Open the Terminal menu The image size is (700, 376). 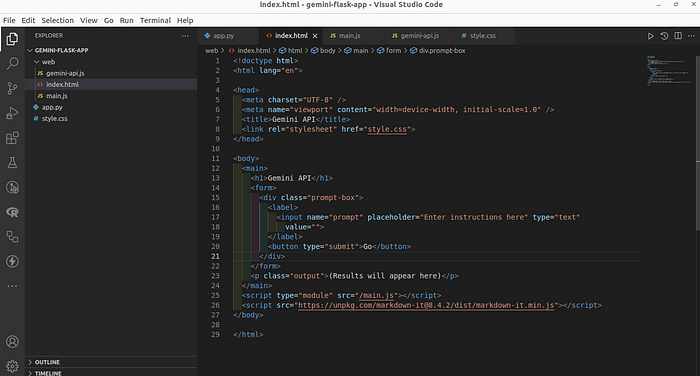pyautogui.click(x=155, y=20)
